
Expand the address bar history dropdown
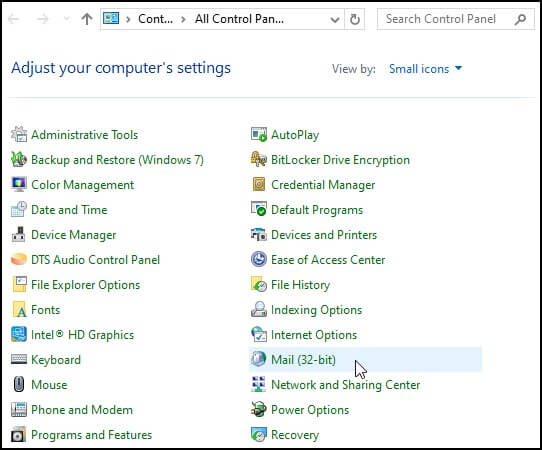click(335, 19)
